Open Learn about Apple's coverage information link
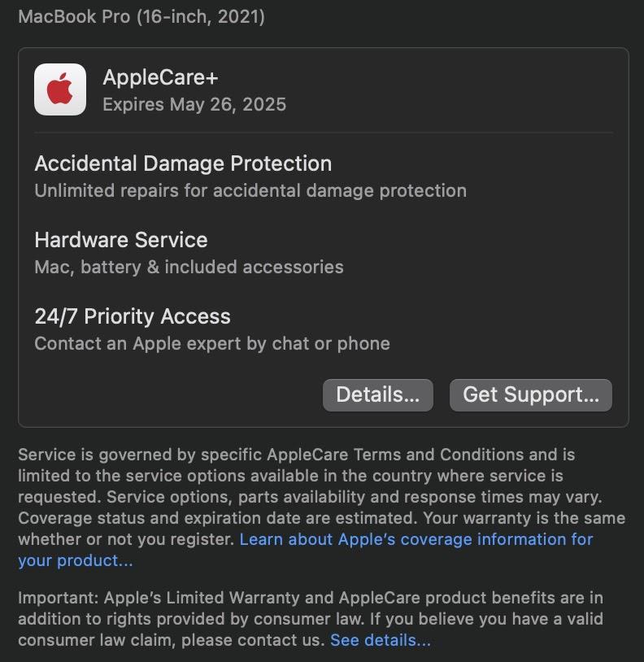This screenshot has width=644, height=662. click(416, 539)
